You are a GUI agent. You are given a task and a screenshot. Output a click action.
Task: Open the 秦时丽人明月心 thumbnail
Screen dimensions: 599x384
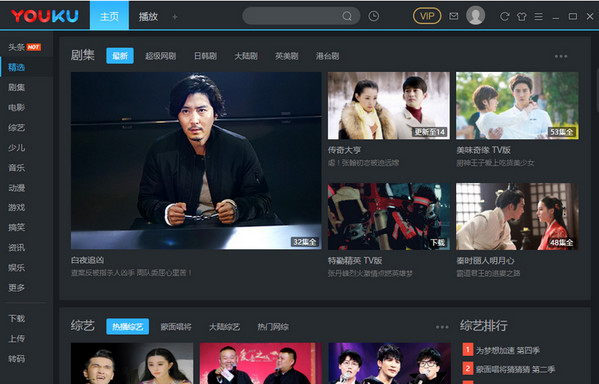[517, 216]
